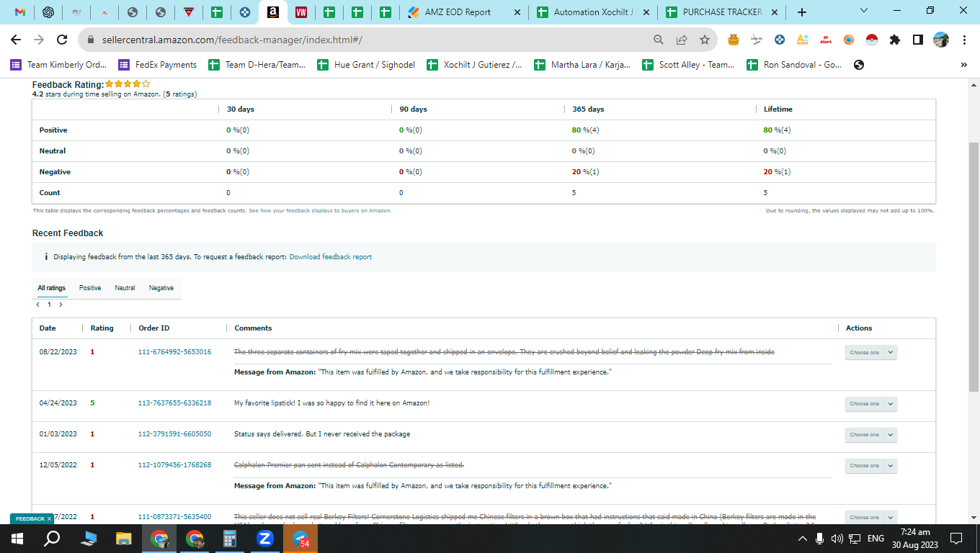Show hidden system tray icons
This screenshot has height=553, width=980.
tap(803, 539)
